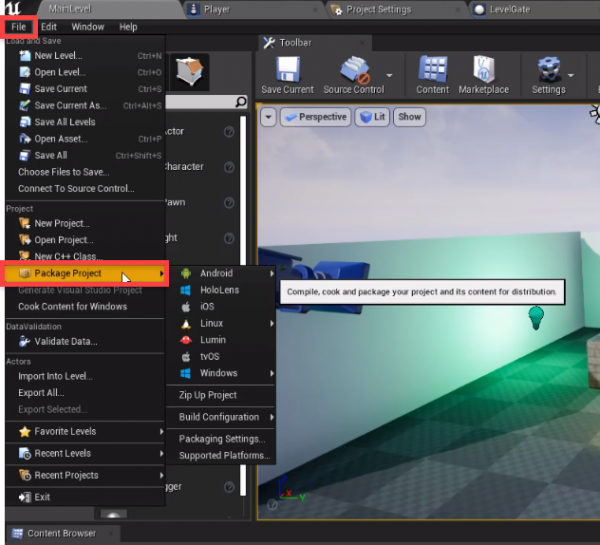Open the Source Control toolbar icon

click(x=355, y=70)
